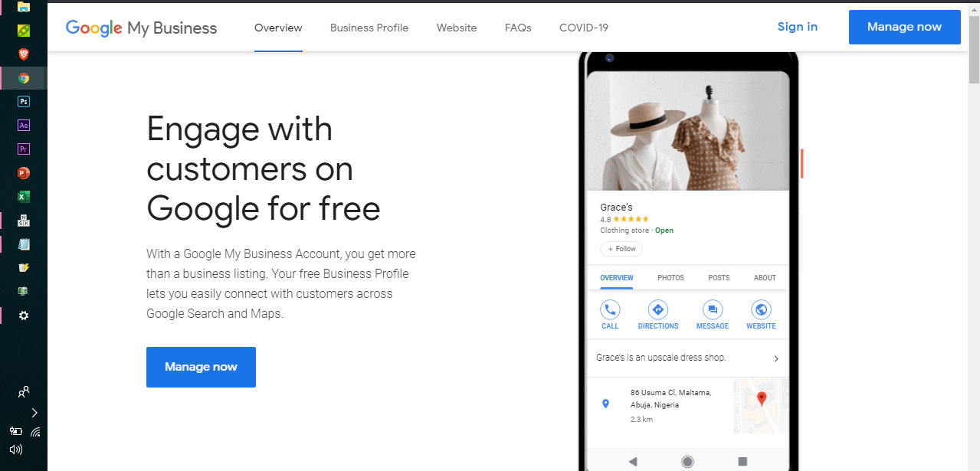Open Wi-Fi network tray icon
The image size is (980, 471).
coord(35,432)
